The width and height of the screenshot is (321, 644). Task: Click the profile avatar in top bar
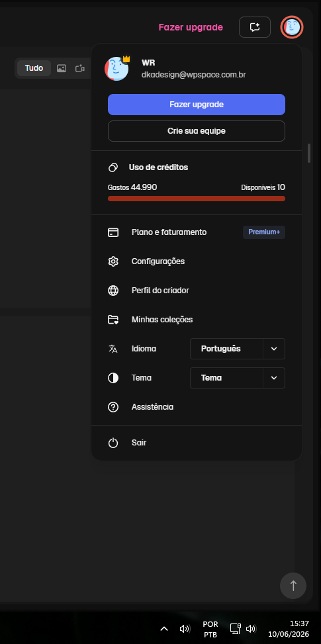tap(292, 28)
